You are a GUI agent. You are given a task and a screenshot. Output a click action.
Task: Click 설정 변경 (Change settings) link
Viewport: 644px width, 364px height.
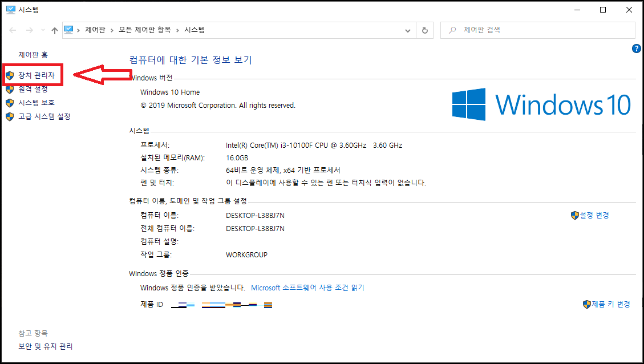tap(594, 215)
